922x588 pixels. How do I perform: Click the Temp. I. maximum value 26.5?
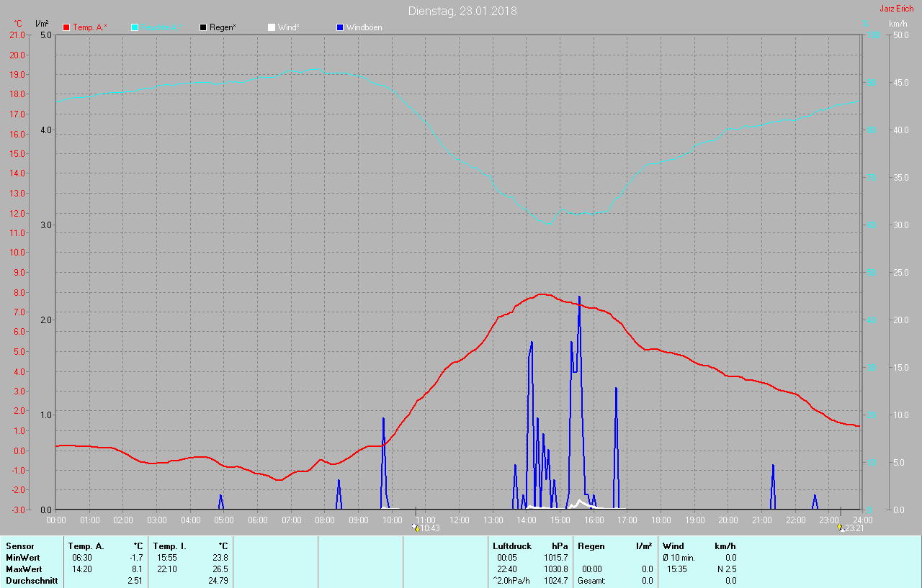(x=220, y=569)
